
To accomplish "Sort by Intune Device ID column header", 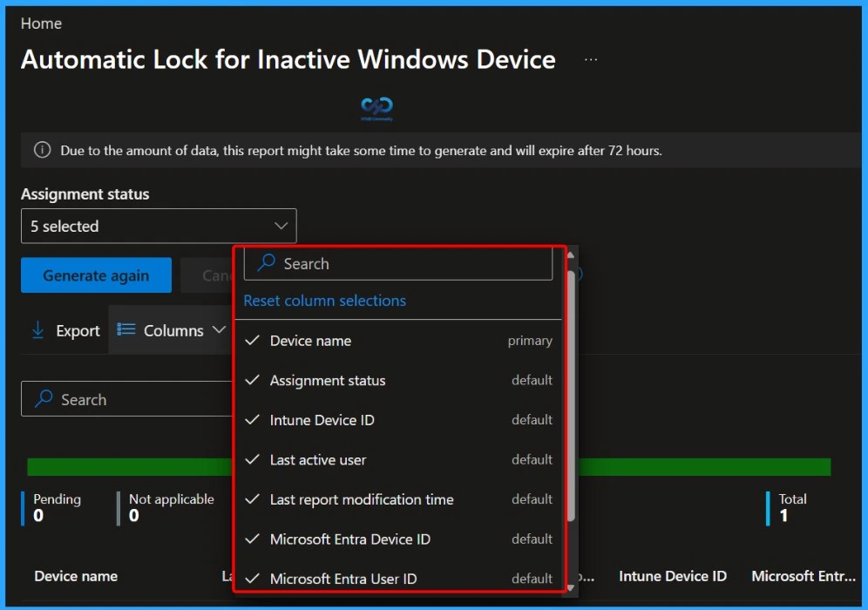I will coord(673,576).
